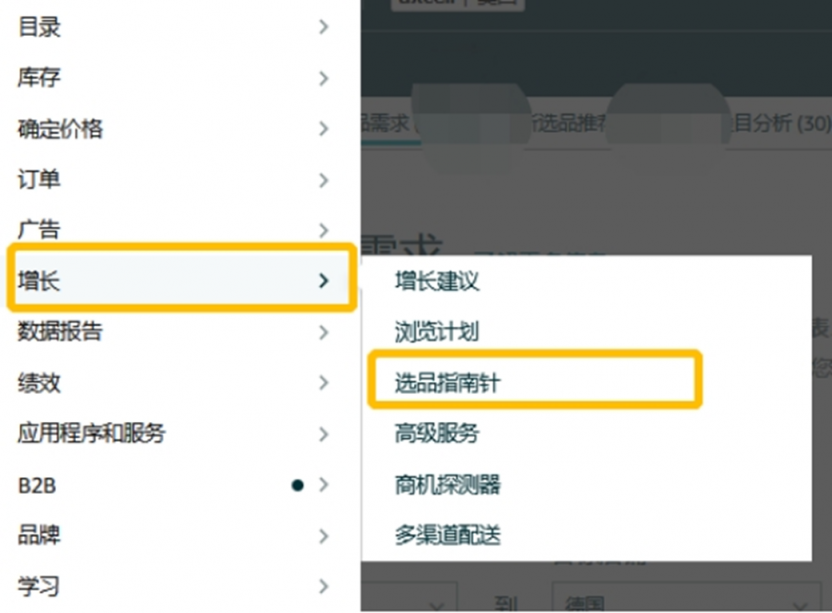The image size is (832, 613).
Task: Open 商机探测器 from the submenu
Action: pyautogui.click(x=447, y=485)
